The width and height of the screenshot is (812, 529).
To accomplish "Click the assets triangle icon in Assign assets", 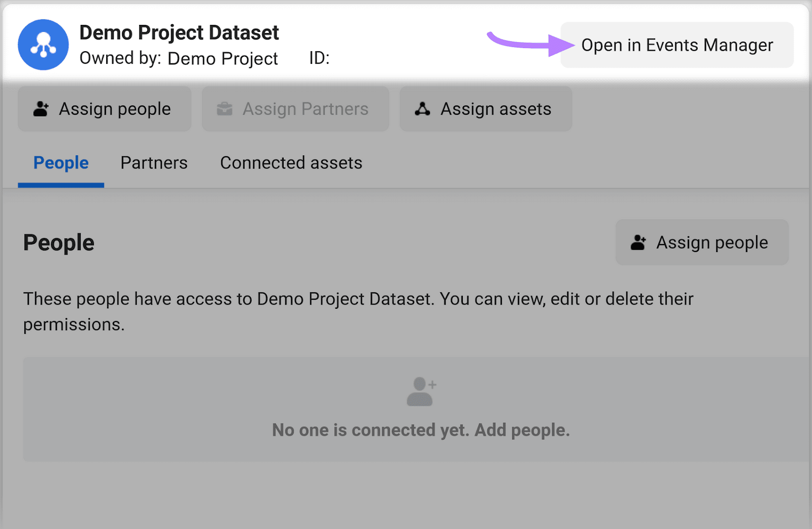I will point(422,108).
